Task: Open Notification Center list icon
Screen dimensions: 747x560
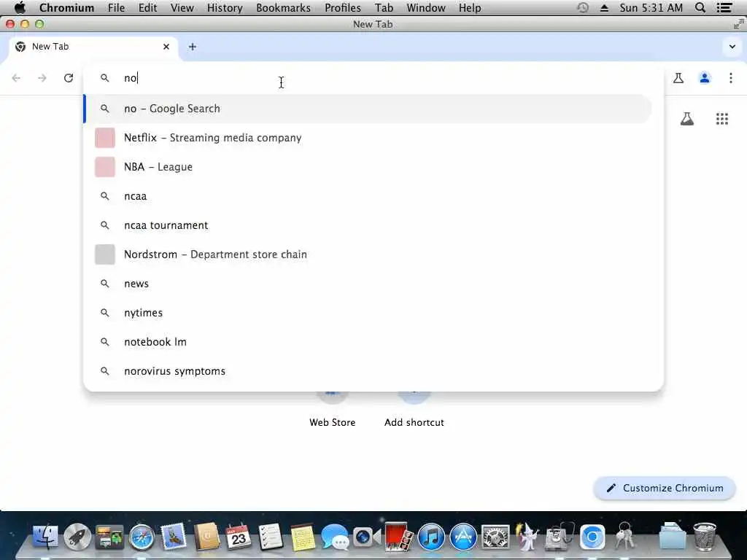Action: point(724,7)
